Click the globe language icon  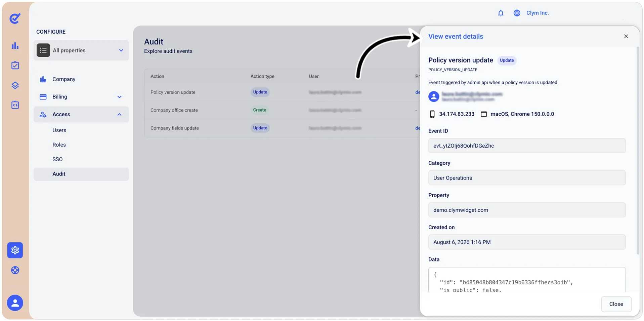(517, 13)
